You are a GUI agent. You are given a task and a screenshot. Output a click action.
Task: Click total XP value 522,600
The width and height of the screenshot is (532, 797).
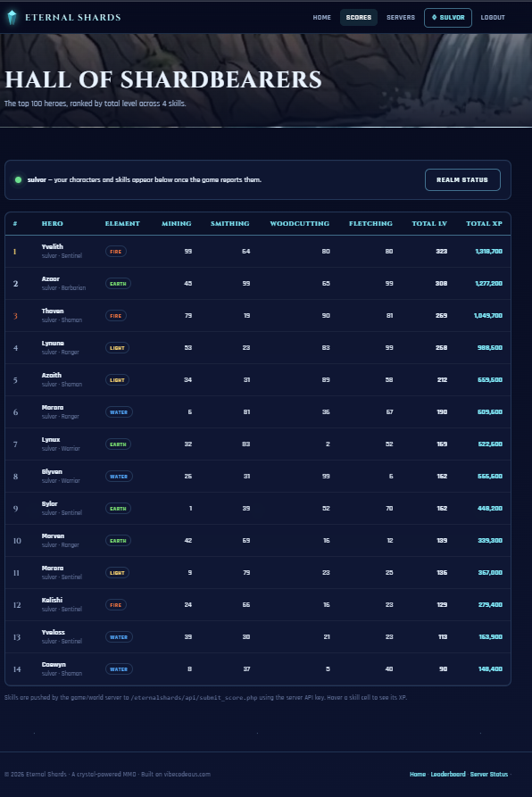click(x=490, y=444)
